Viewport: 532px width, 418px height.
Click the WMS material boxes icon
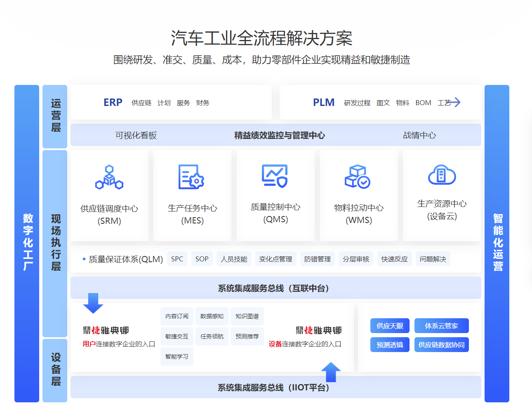(x=358, y=177)
